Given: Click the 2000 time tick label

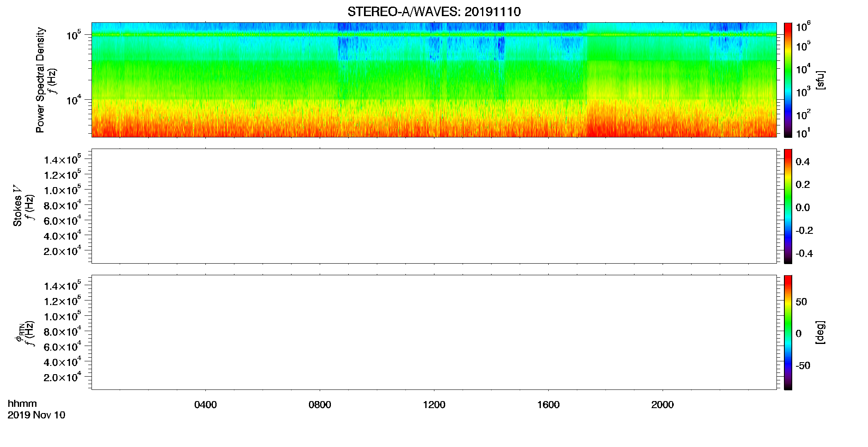Looking at the screenshot, I should tap(663, 405).
